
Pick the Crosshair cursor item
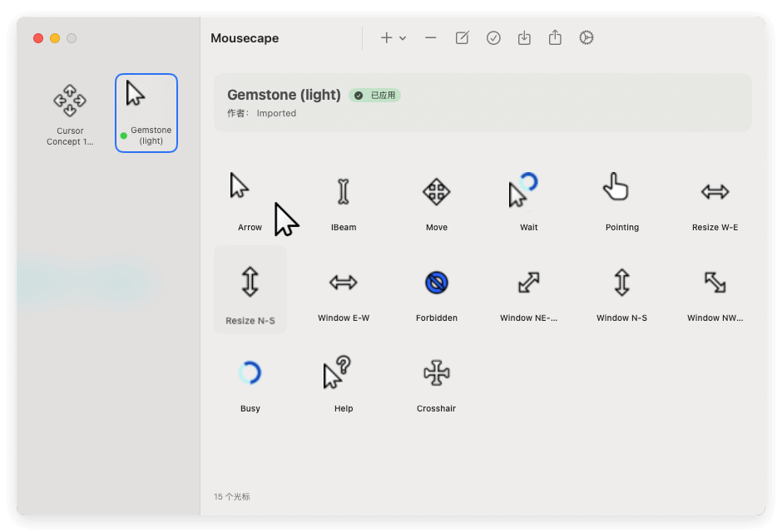(436, 381)
